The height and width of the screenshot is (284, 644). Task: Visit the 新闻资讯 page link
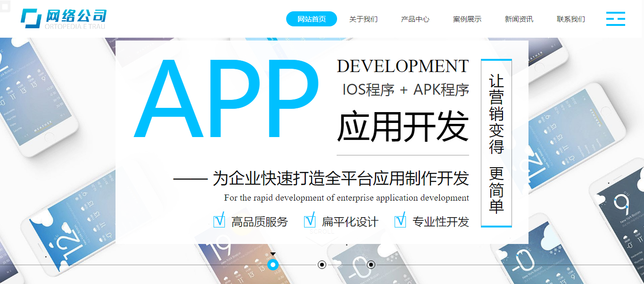pyautogui.click(x=519, y=19)
